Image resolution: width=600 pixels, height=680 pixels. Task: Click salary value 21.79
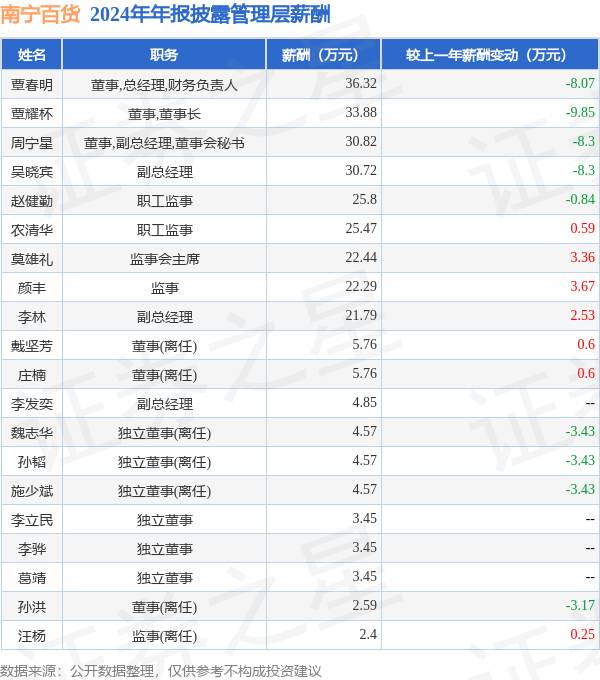(361, 316)
